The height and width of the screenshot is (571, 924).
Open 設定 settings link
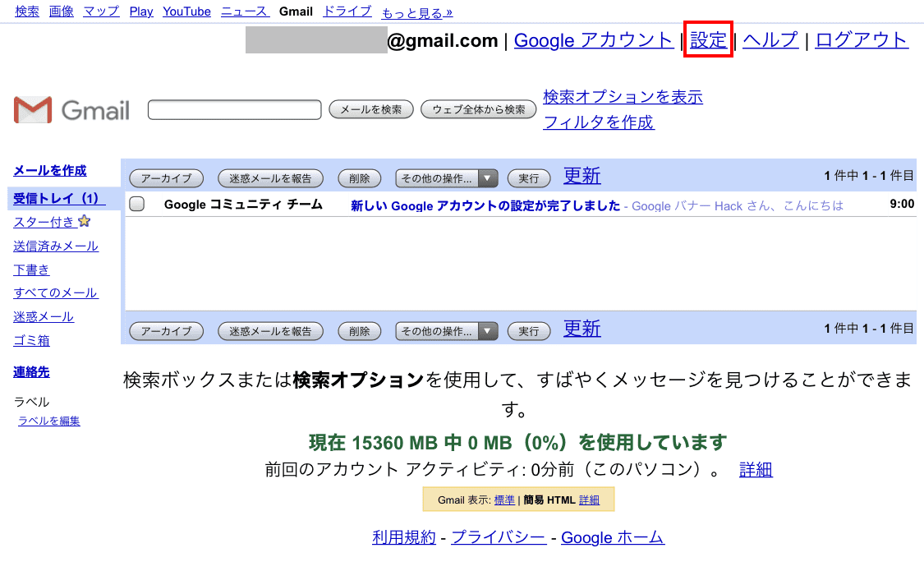pyautogui.click(x=708, y=40)
